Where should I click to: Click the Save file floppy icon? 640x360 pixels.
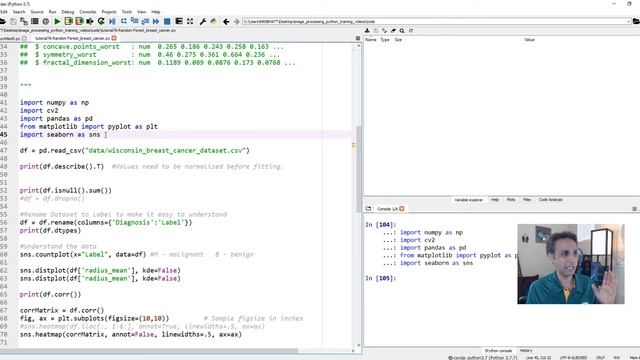[x=13, y=21]
